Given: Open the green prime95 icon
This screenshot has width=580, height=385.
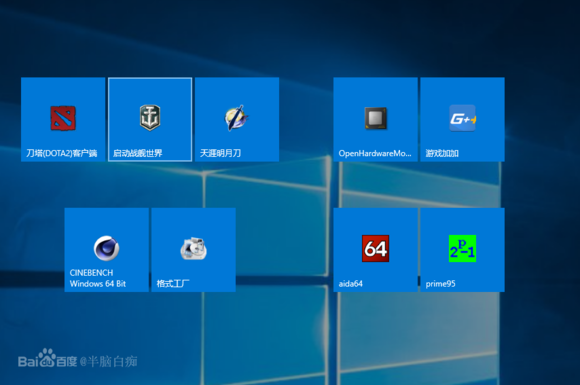Looking at the screenshot, I should (x=462, y=249).
